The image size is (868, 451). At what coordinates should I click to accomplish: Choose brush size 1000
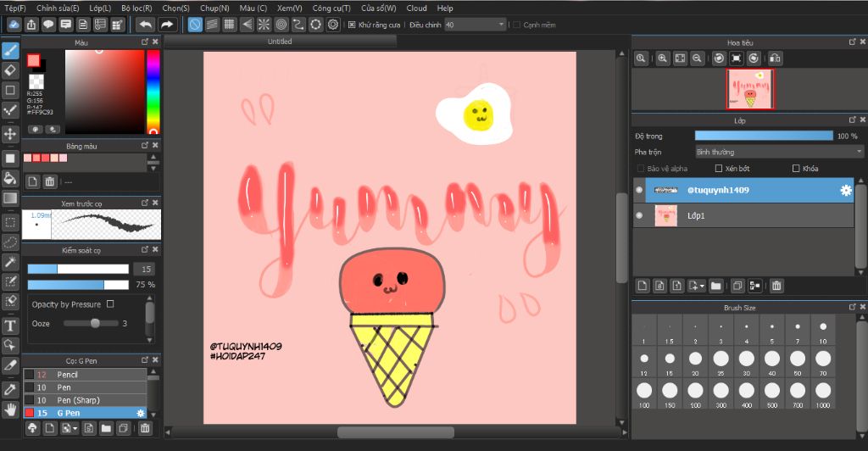823,394
